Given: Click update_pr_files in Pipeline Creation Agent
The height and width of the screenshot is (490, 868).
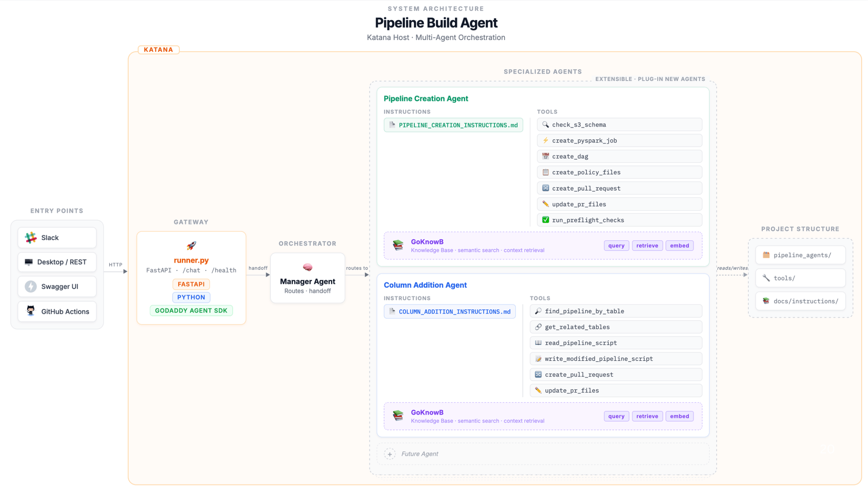Looking at the screenshot, I should click(619, 204).
